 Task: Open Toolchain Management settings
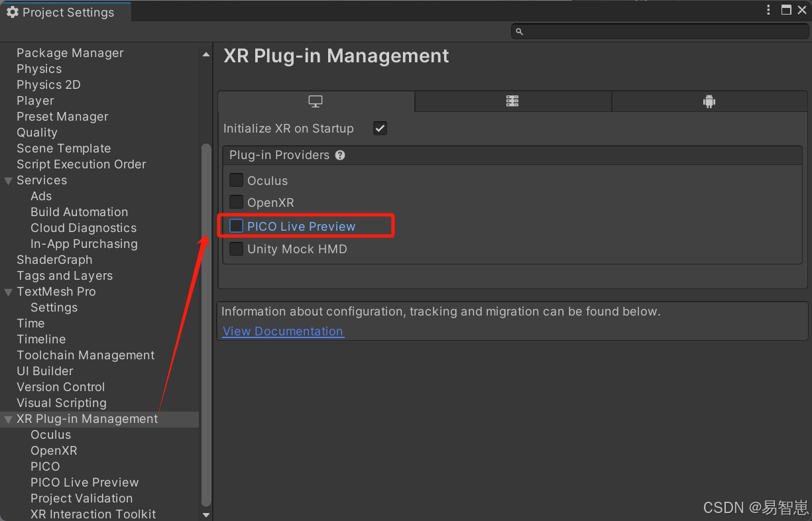(x=86, y=355)
